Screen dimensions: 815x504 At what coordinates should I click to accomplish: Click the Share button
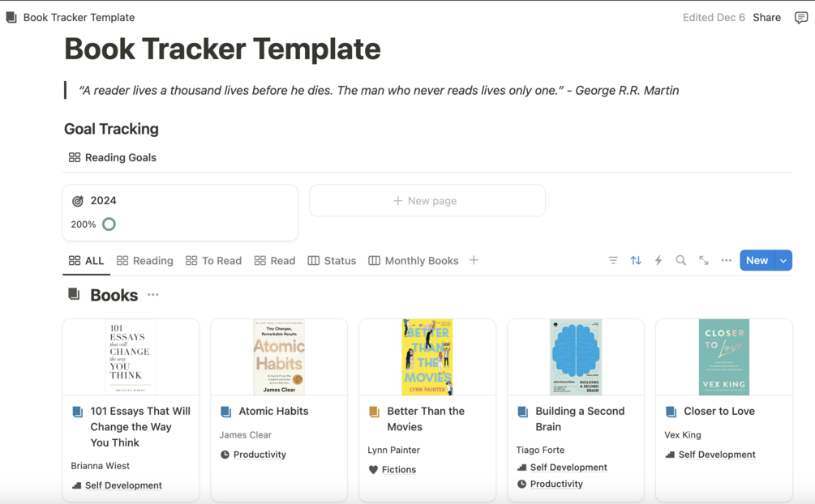pos(766,17)
